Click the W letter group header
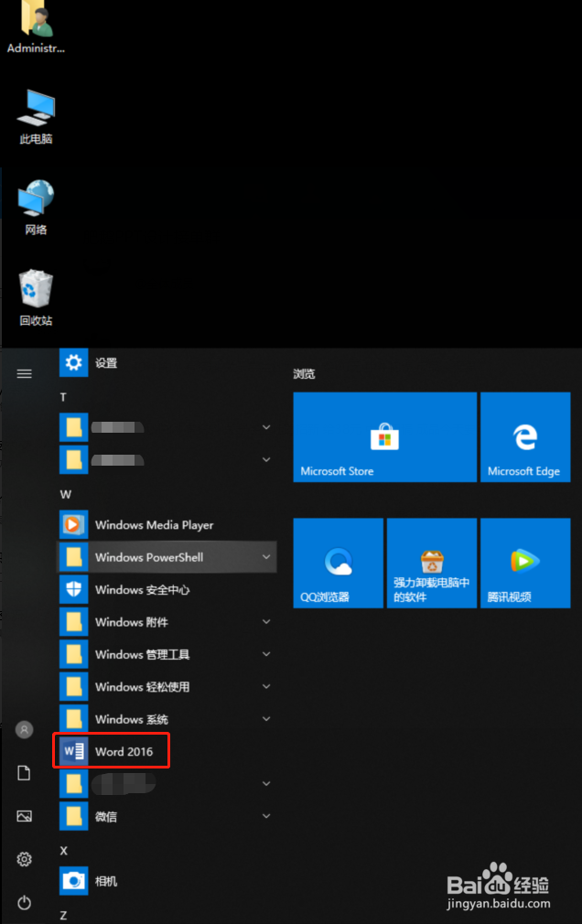 66,494
